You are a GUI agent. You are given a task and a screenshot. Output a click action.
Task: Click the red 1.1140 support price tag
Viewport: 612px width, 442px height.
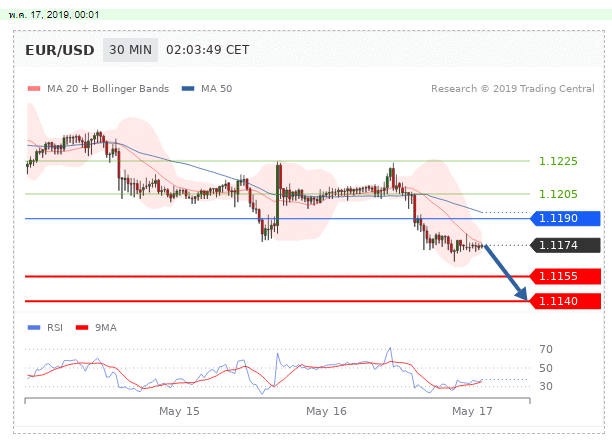coord(565,301)
